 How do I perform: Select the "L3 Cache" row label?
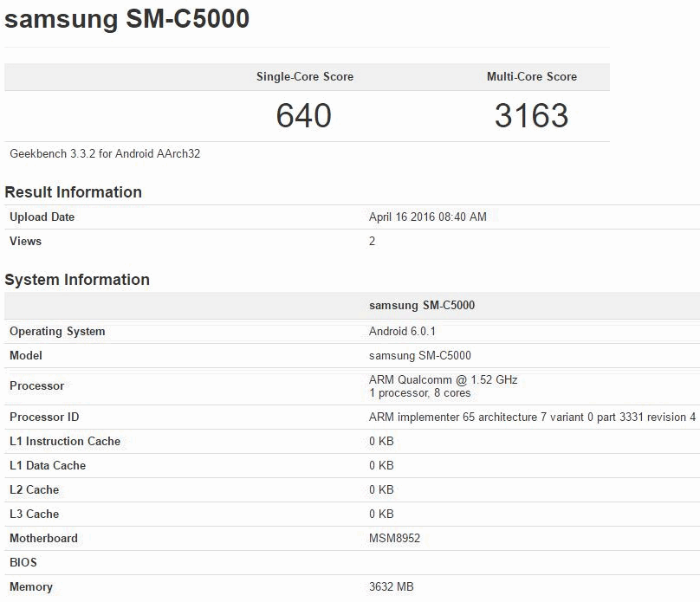click(35, 515)
